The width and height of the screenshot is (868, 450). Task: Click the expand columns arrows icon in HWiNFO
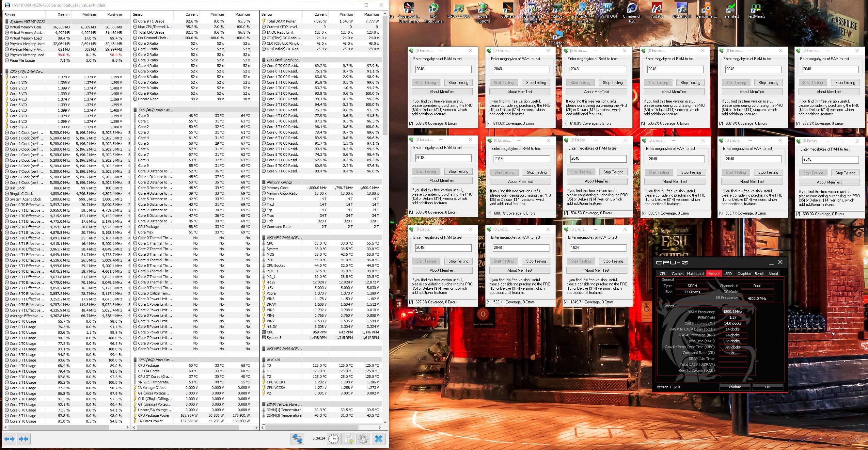(x=10, y=439)
